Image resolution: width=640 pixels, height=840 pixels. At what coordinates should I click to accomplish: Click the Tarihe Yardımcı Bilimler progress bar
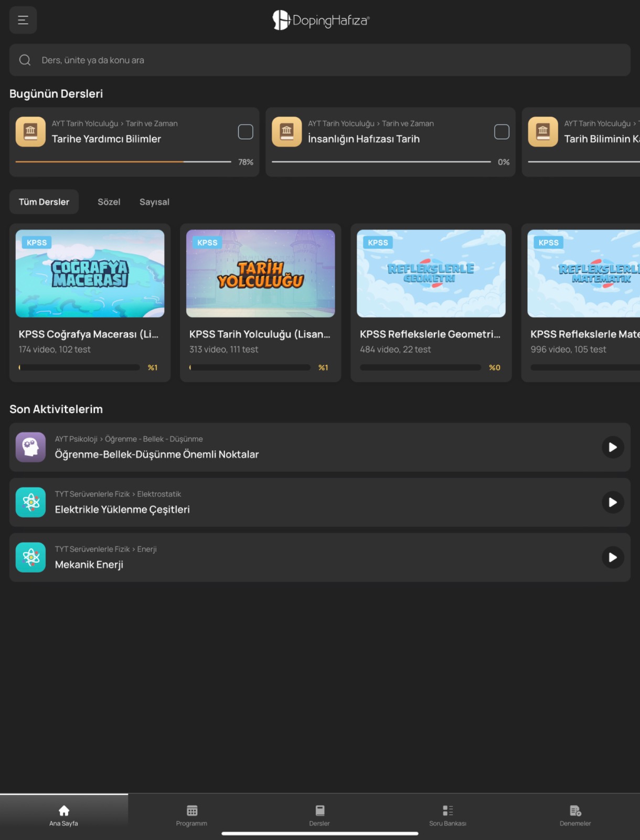123,162
